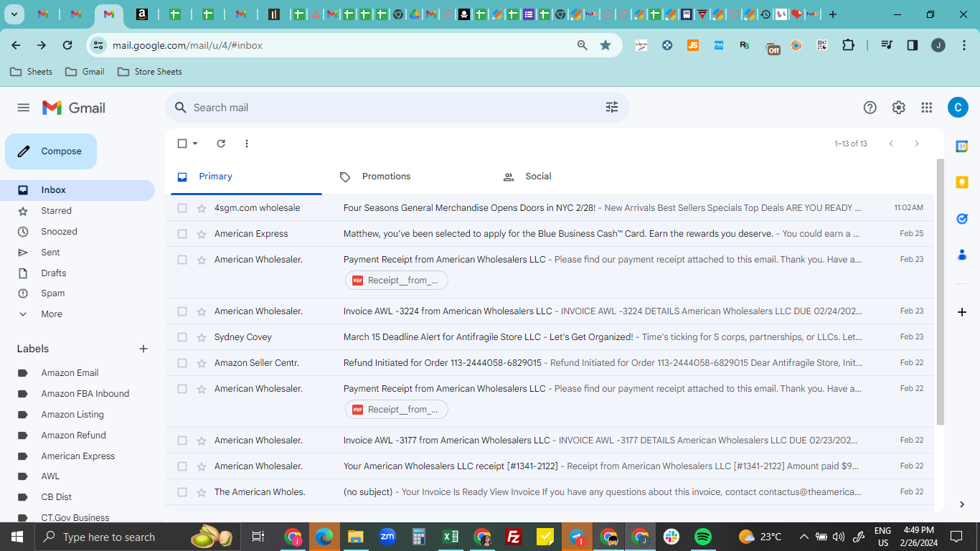The image size is (980, 551).
Task: Switch to the Social tab
Action: pyautogui.click(x=571, y=176)
